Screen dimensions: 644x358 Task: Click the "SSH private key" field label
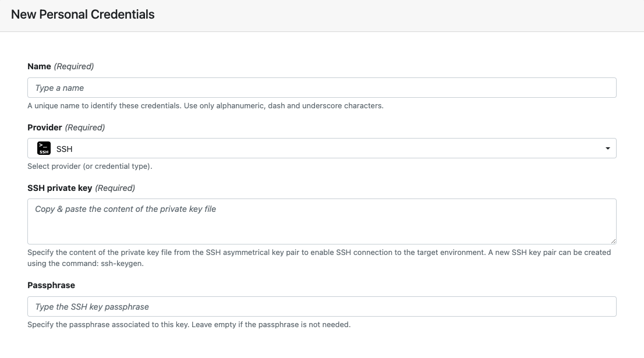click(59, 188)
